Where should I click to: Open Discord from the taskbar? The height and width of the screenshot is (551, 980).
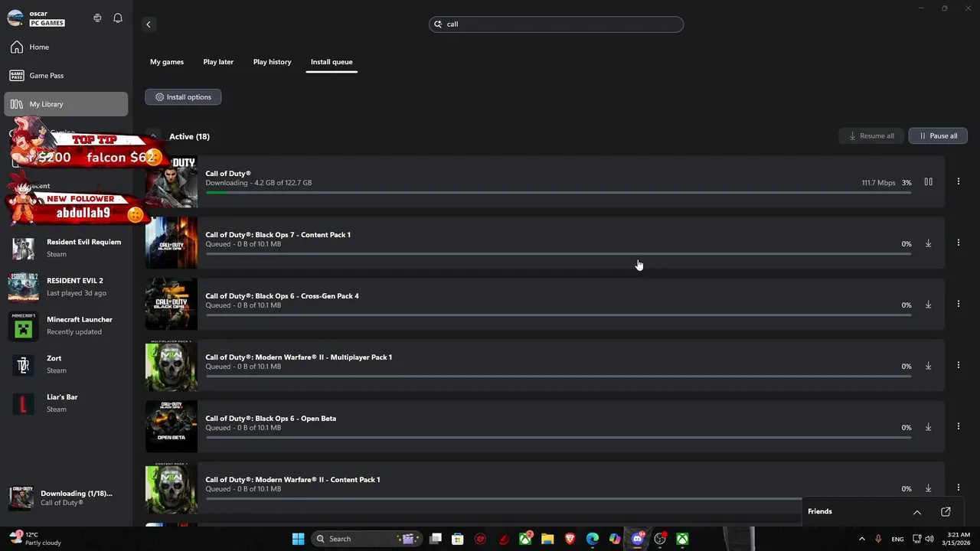(x=637, y=539)
